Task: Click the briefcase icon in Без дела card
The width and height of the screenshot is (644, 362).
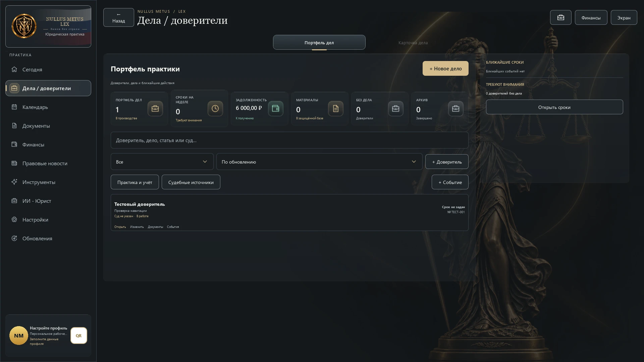Action: 395,109
